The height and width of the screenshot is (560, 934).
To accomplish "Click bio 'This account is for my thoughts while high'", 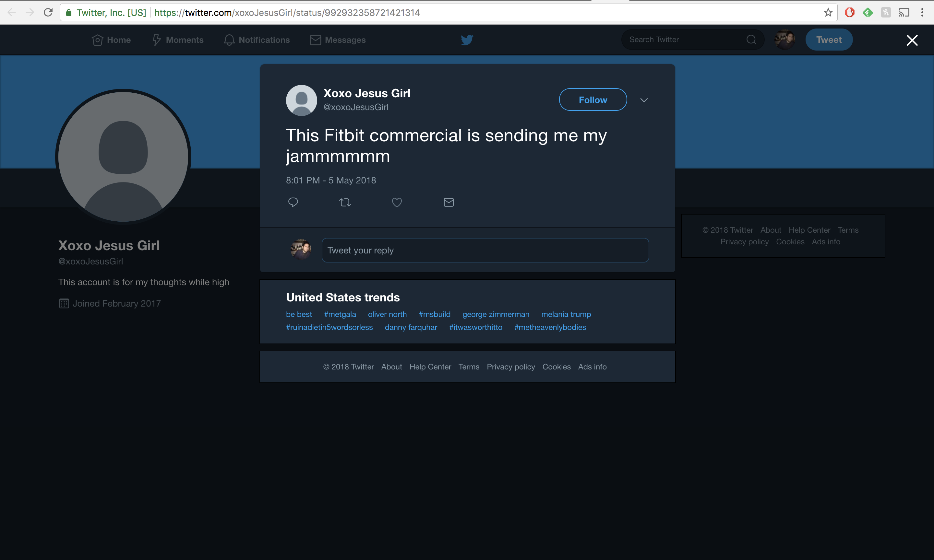I will pyautogui.click(x=143, y=282).
